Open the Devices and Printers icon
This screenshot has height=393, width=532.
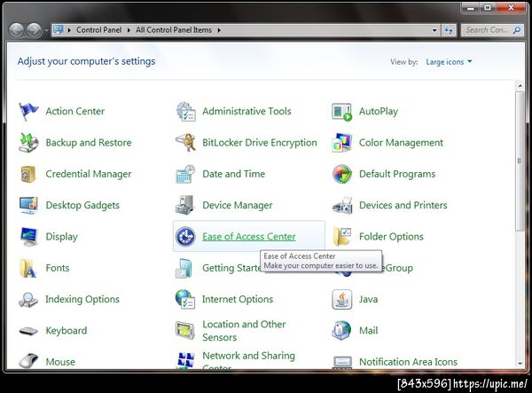pos(342,206)
